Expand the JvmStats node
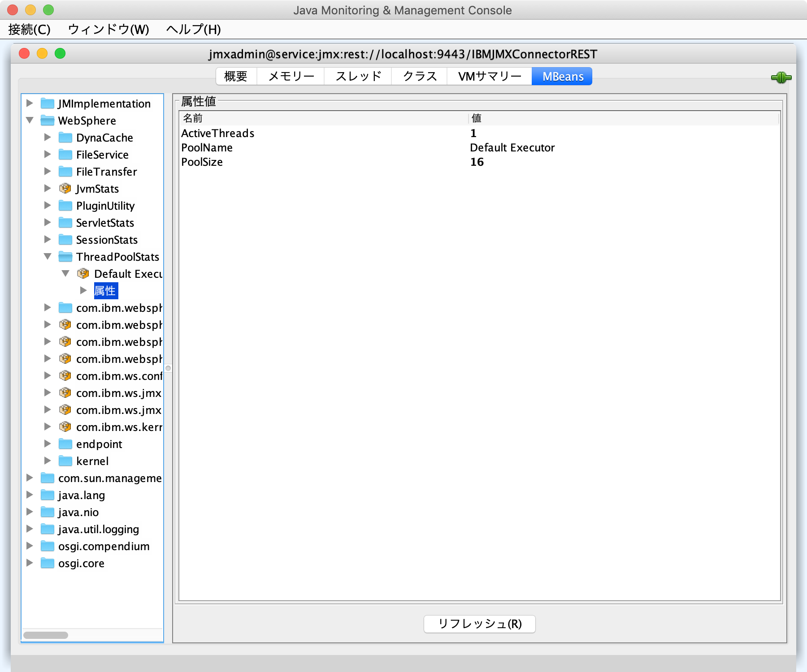Screen dimensions: 807x672 (x=48, y=188)
